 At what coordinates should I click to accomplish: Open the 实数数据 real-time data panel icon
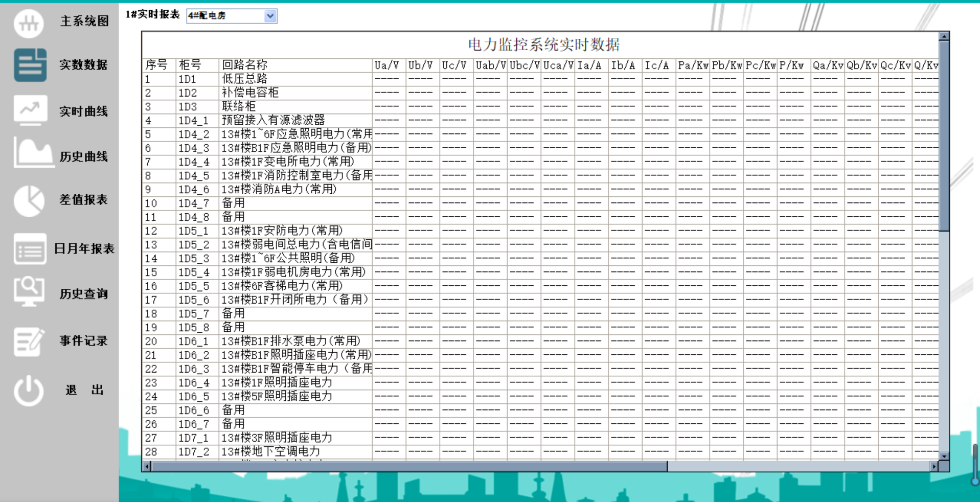29,65
